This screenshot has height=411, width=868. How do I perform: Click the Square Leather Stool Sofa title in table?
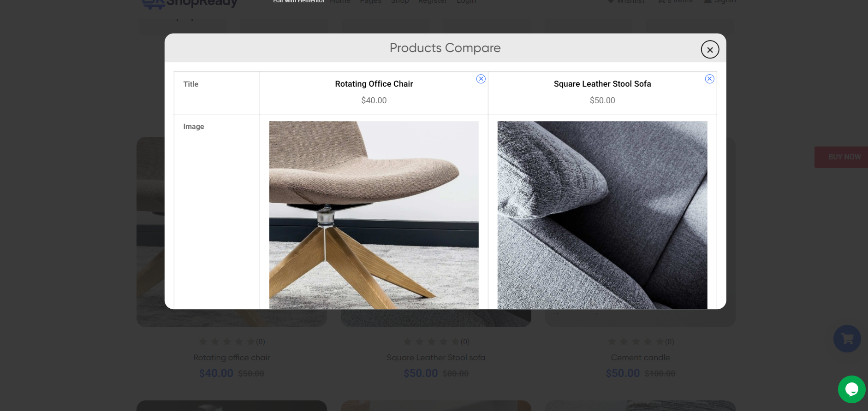602,84
